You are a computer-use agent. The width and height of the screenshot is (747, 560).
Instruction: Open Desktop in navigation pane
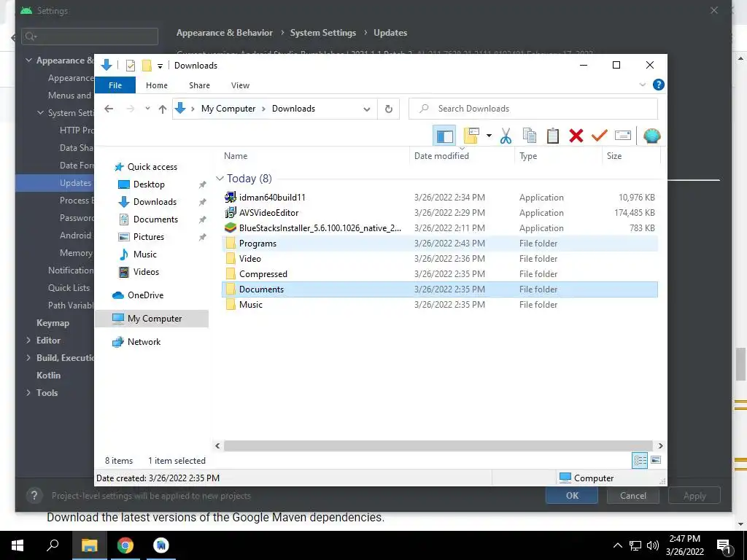click(x=141, y=184)
